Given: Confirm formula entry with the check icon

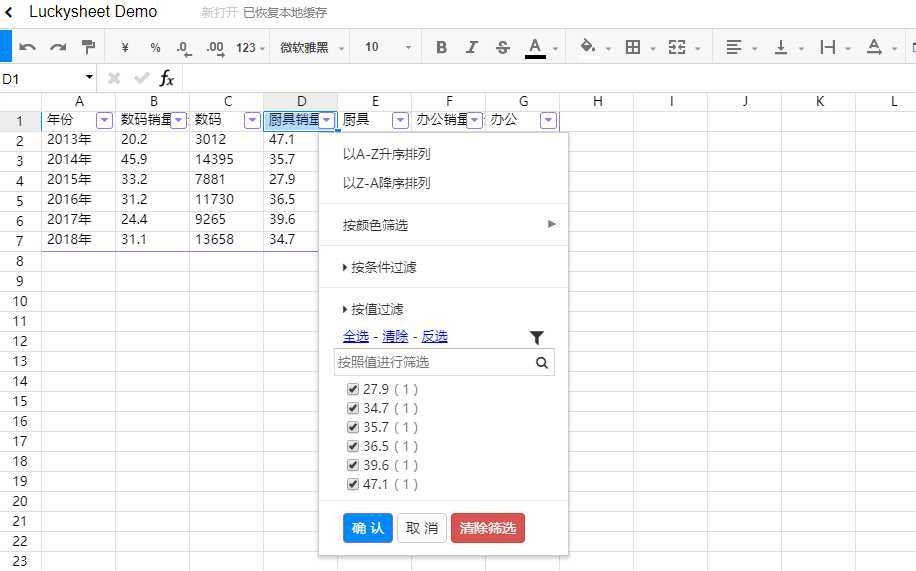Looking at the screenshot, I should (x=141, y=78).
